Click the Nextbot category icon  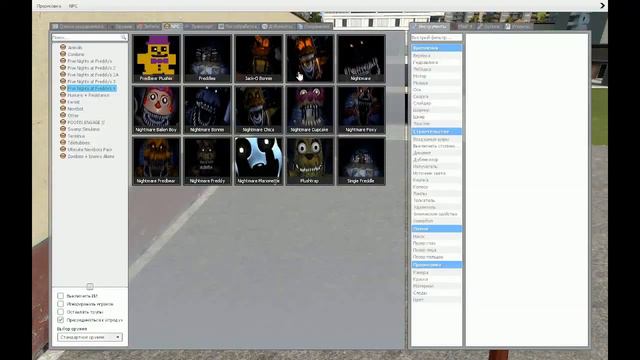pos(63,108)
